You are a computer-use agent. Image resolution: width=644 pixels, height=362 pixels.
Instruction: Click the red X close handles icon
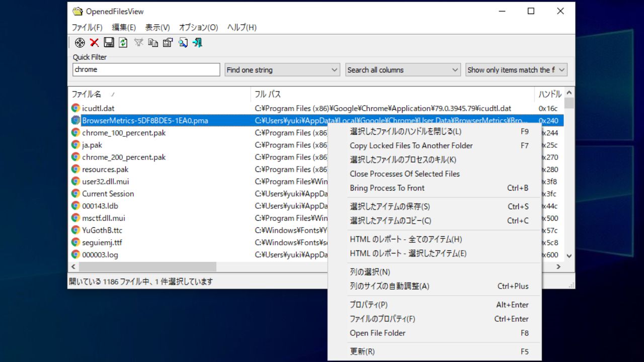94,43
